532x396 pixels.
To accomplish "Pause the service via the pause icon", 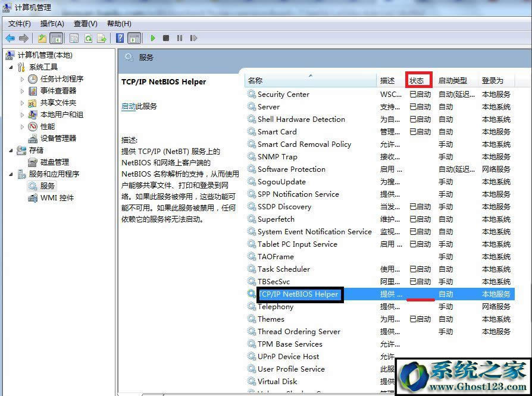I will pyautogui.click(x=181, y=37).
